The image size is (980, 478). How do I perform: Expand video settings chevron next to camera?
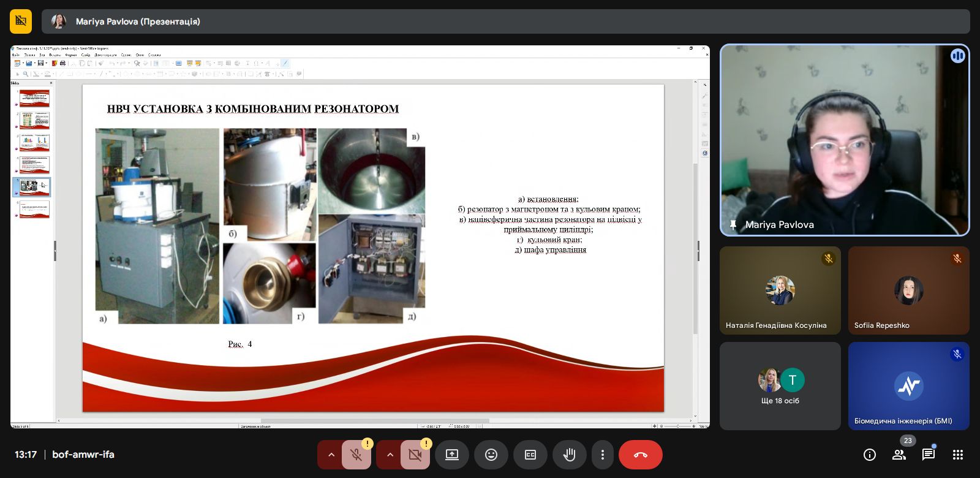[390, 455]
